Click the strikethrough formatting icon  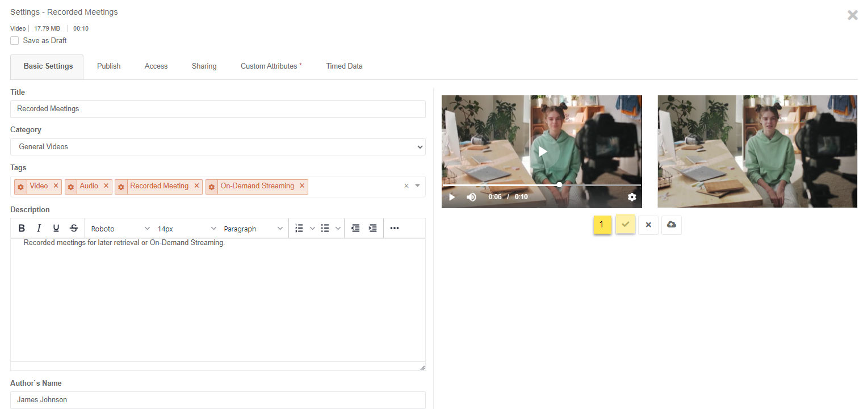73,229
